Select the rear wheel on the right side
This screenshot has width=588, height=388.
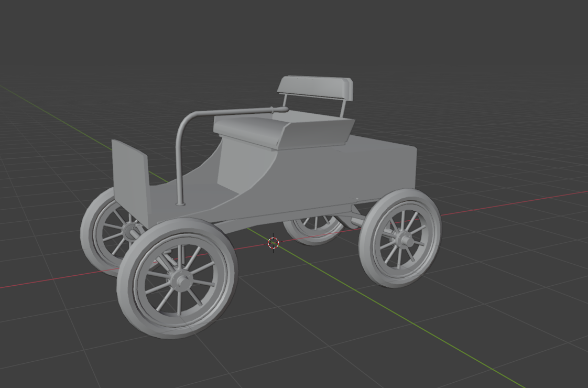point(400,238)
